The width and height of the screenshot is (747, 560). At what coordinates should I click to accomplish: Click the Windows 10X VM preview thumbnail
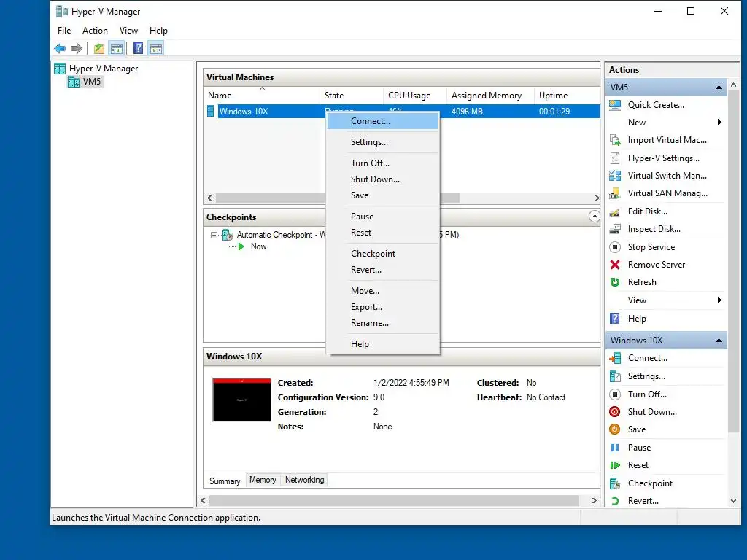(241, 400)
